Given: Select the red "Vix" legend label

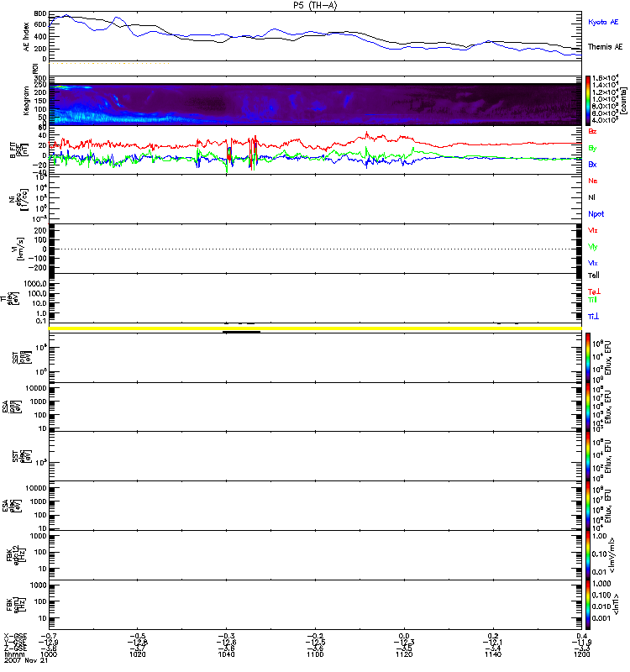Looking at the screenshot, I should coord(593,230).
